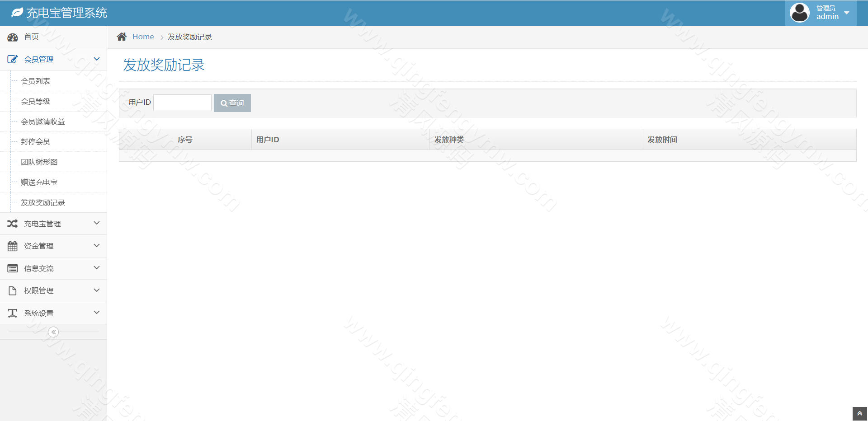Viewport: 868px width, 421px height.
Task: Open 会员列表 submenu item
Action: [x=36, y=81]
